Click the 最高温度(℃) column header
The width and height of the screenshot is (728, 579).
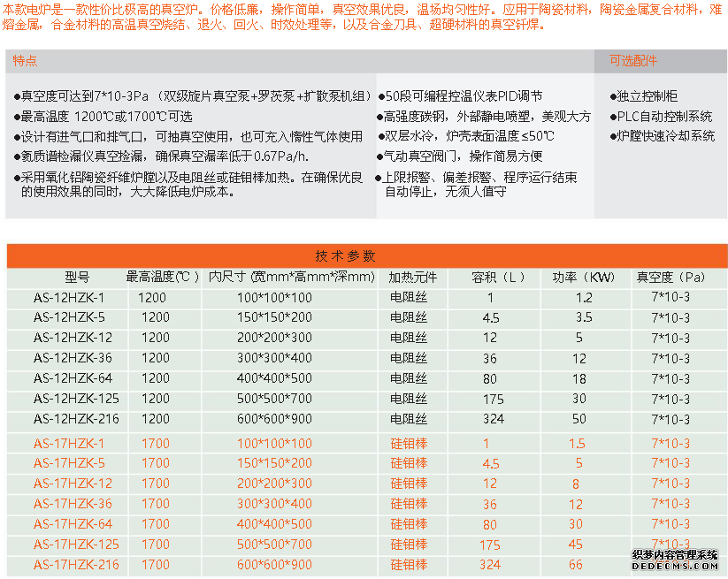tap(163, 277)
